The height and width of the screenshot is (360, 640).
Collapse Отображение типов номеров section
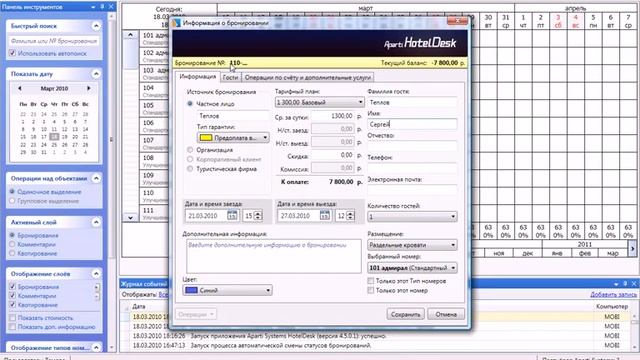click(96, 347)
